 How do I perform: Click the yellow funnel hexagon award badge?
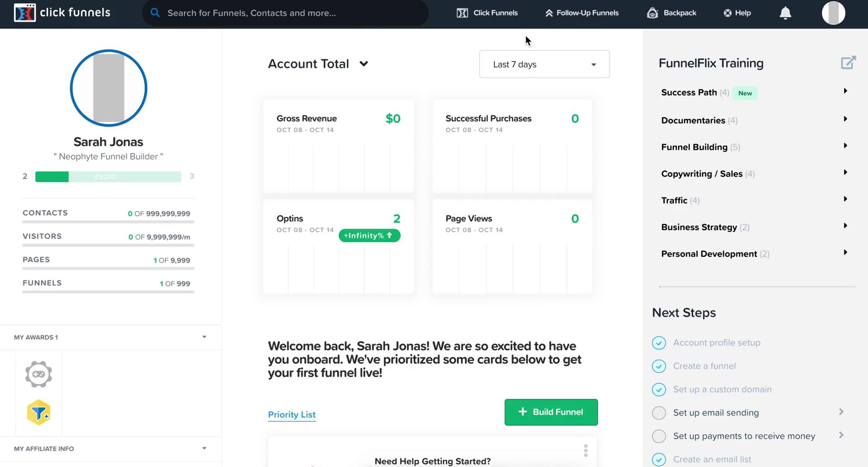(x=38, y=412)
